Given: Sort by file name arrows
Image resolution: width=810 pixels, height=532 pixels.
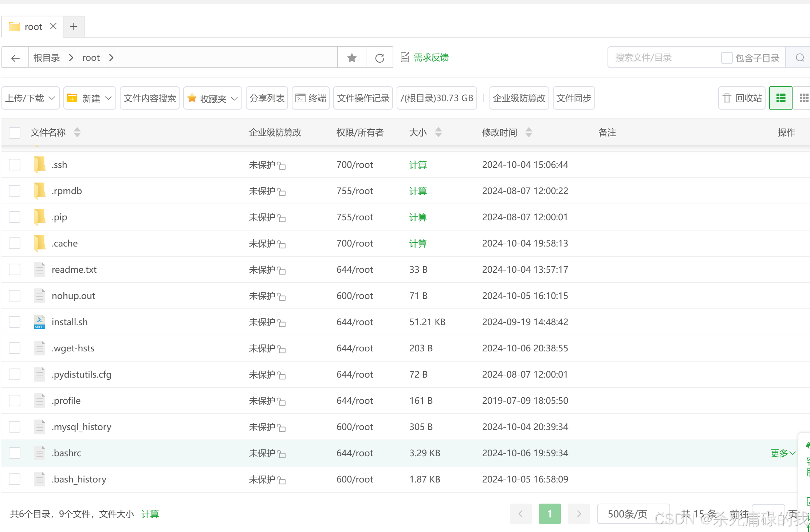Looking at the screenshot, I should [x=77, y=132].
